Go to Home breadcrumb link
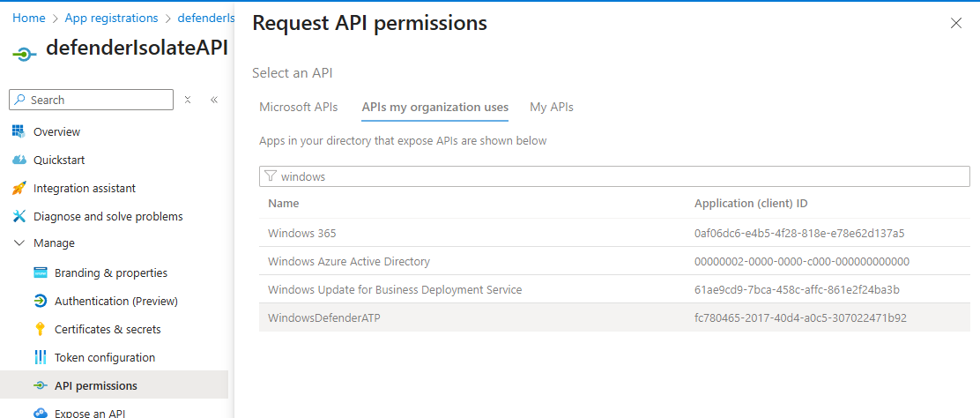Viewport: 980px width, 418px height. [29, 19]
